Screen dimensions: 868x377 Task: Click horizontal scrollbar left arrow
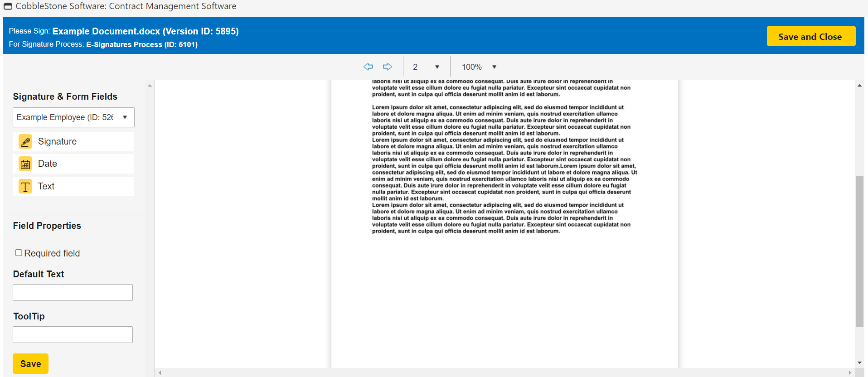(x=160, y=373)
